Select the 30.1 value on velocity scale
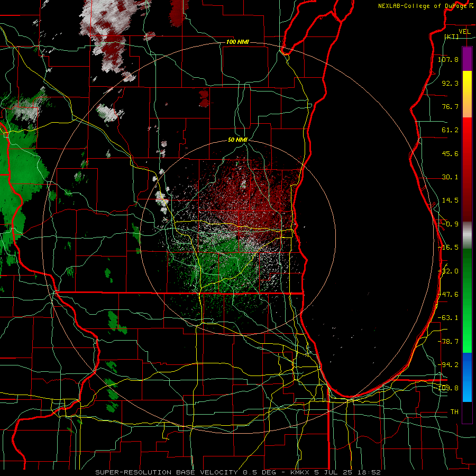The width and height of the screenshot is (476, 476). [450, 177]
